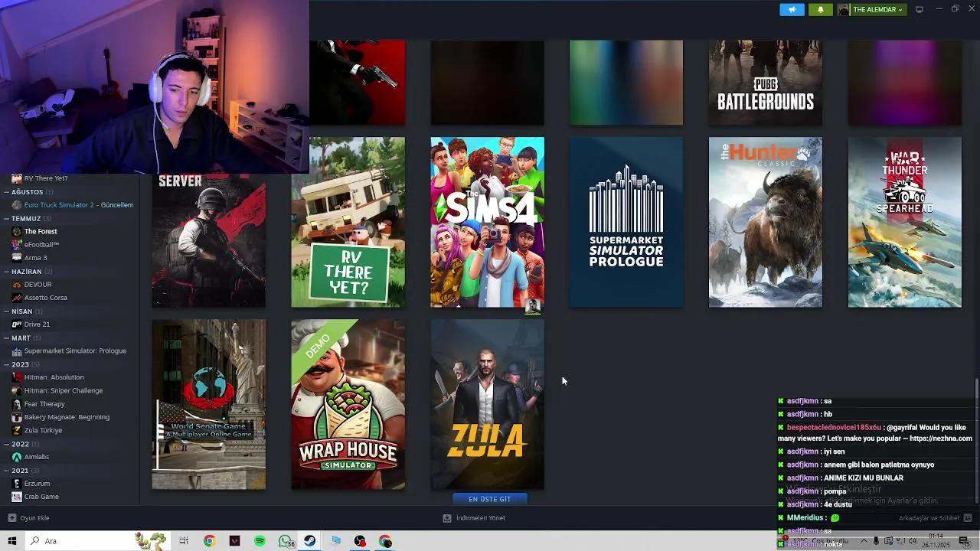Image resolution: width=980 pixels, height=551 pixels.
Task: Open PUBG Battlegrounds game cover
Action: 766,83
